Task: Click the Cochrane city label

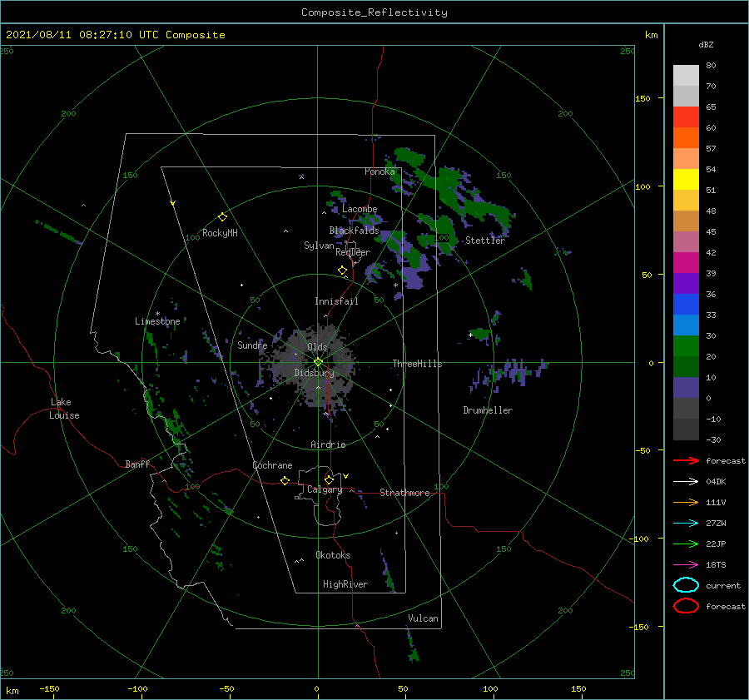Action: (272, 465)
